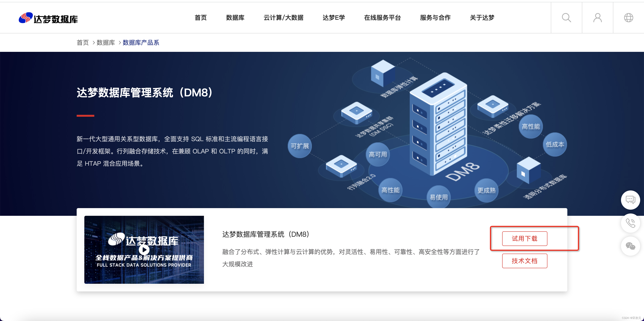644x321 pixels.
Task: Open the 服务与合作 menu
Action: (x=435, y=18)
